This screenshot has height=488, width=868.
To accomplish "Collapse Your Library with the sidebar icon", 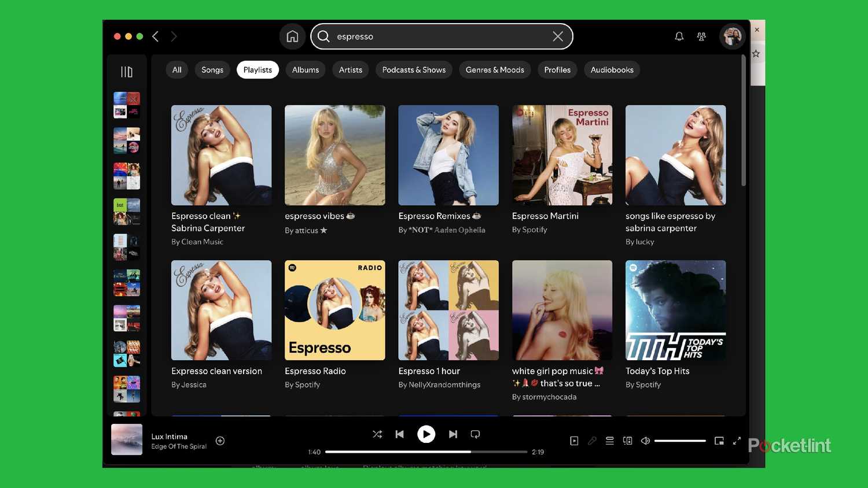I will pos(126,71).
